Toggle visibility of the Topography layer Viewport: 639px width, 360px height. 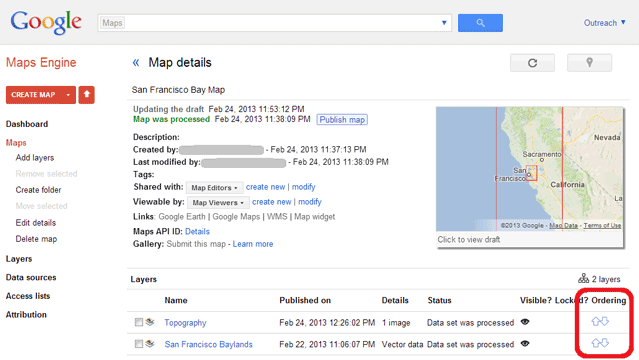pyautogui.click(x=525, y=322)
